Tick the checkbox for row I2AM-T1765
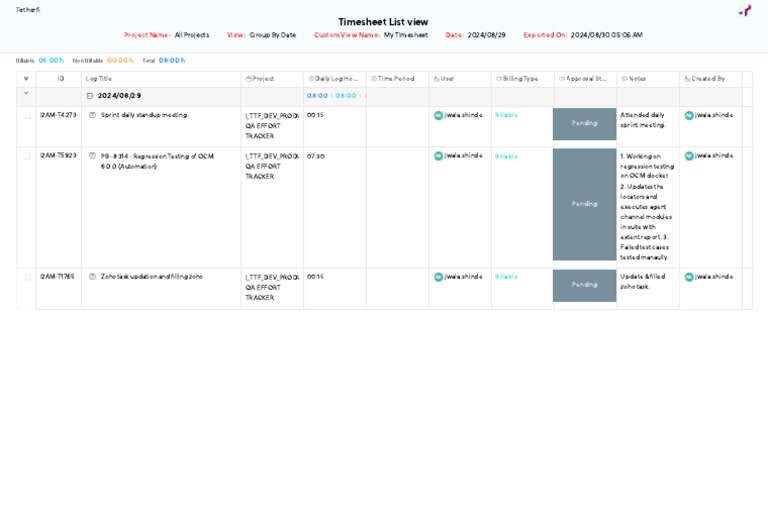The height and width of the screenshot is (525, 768). tap(26, 277)
